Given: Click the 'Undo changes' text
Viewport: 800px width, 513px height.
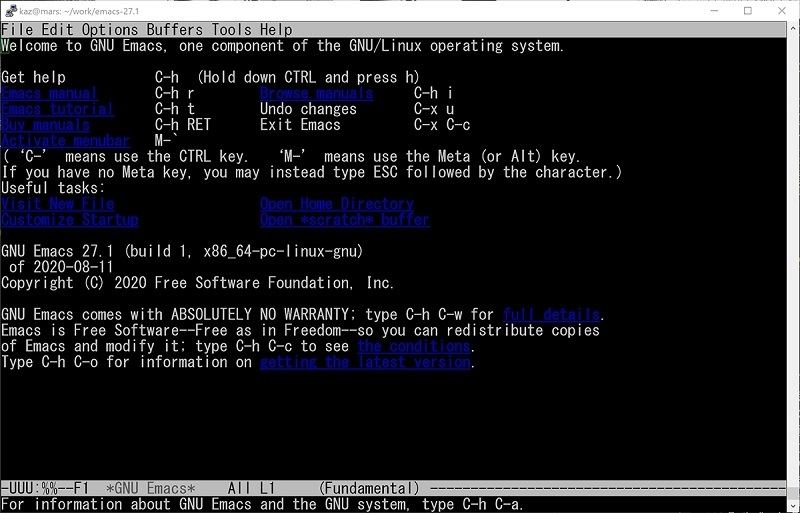Looking at the screenshot, I should pos(308,109).
